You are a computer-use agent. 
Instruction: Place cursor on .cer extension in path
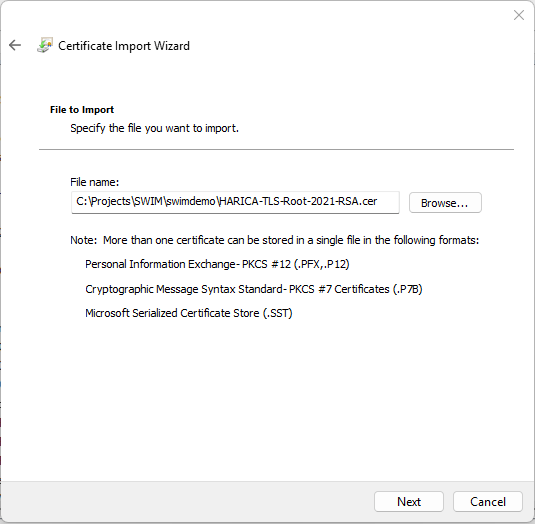click(368, 202)
